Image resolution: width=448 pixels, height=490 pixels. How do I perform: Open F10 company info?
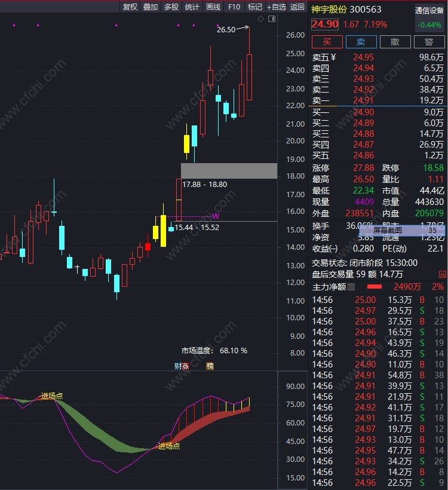[x=234, y=7]
